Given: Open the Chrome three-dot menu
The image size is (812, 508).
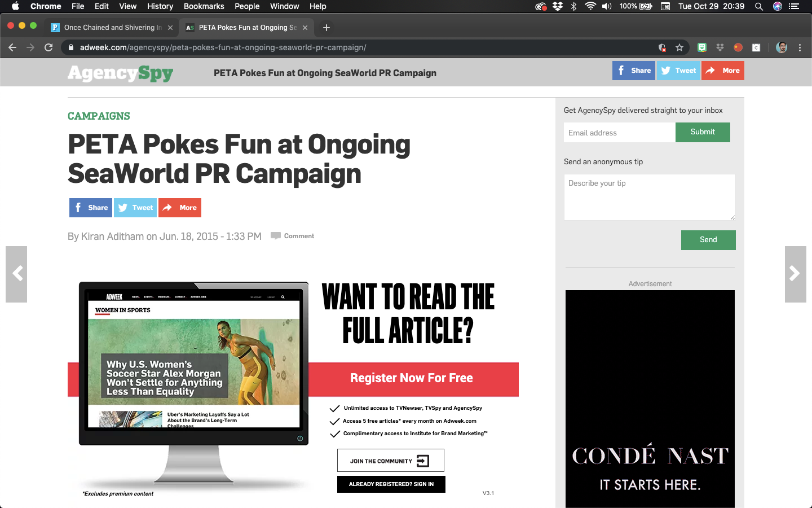Looking at the screenshot, I should pos(800,47).
